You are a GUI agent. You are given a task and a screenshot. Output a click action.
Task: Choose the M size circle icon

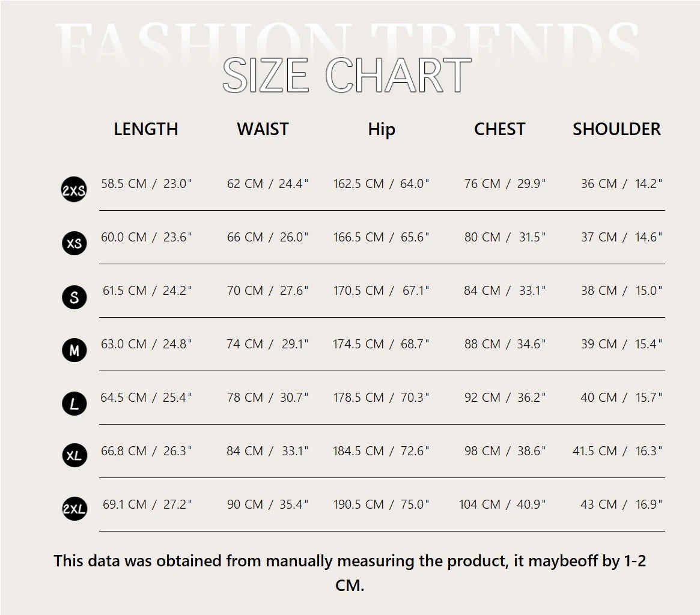74,350
